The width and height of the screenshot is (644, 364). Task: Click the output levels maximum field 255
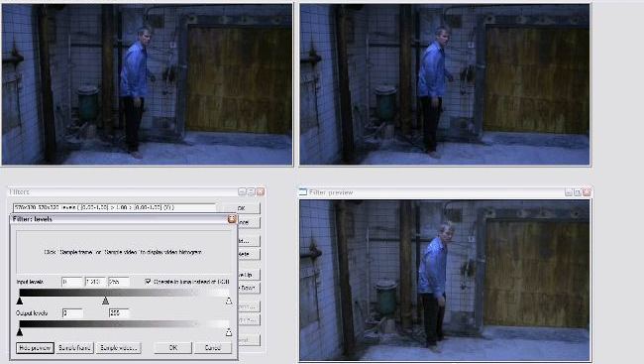119,313
